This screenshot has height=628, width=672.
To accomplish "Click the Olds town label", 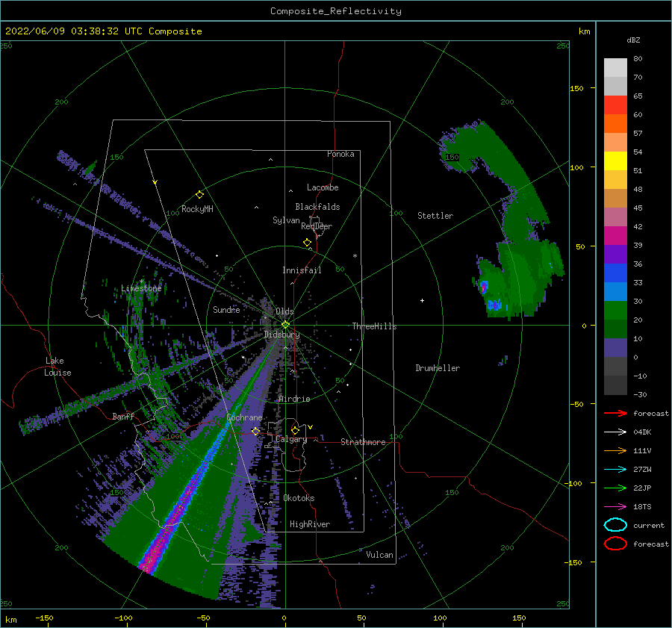I will tap(284, 311).
